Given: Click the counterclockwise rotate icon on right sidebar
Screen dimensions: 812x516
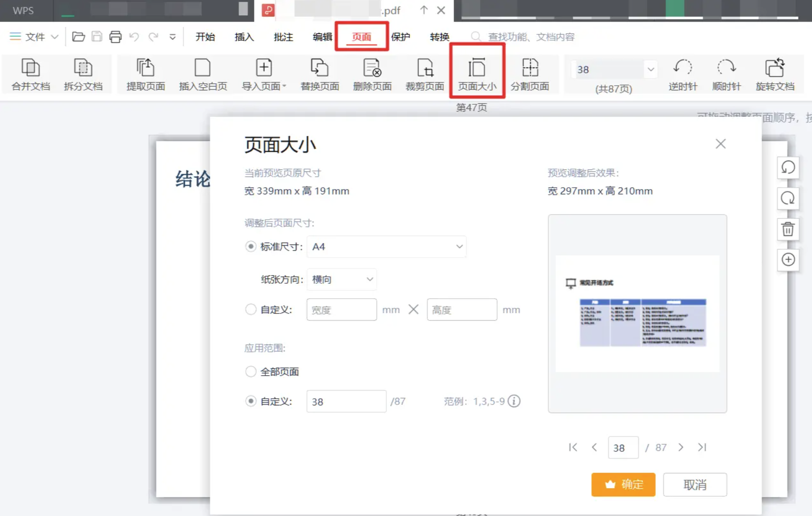Looking at the screenshot, I should 788,168.
